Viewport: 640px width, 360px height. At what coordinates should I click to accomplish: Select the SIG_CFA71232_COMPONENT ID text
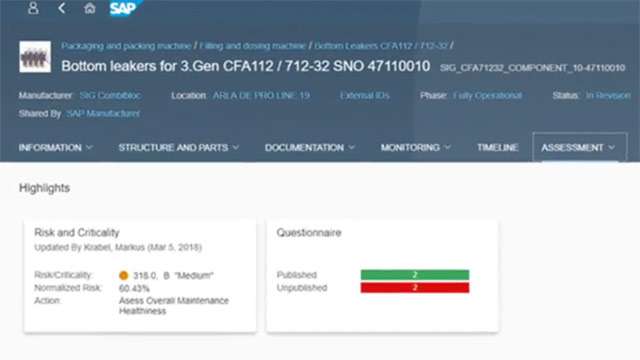coord(533,68)
